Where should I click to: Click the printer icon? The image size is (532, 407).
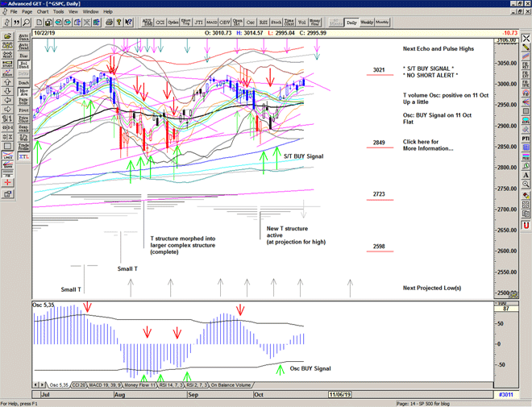[x=110, y=23]
